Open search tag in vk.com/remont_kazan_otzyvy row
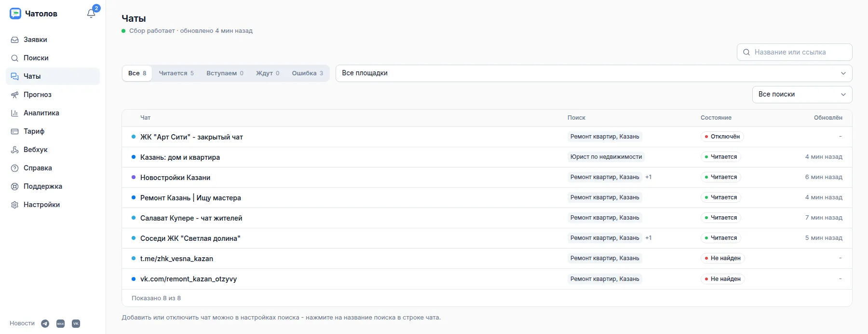The height and width of the screenshot is (334, 868). pyautogui.click(x=605, y=279)
